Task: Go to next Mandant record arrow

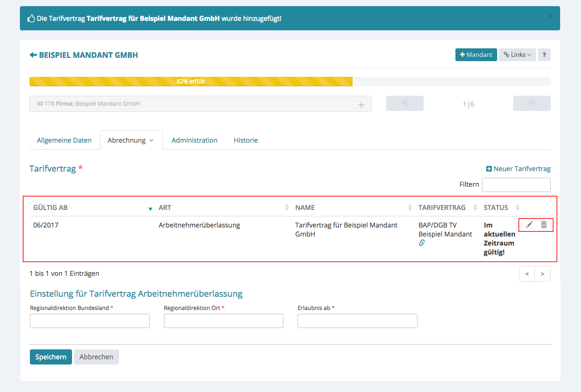Action: pyautogui.click(x=532, y=103)
